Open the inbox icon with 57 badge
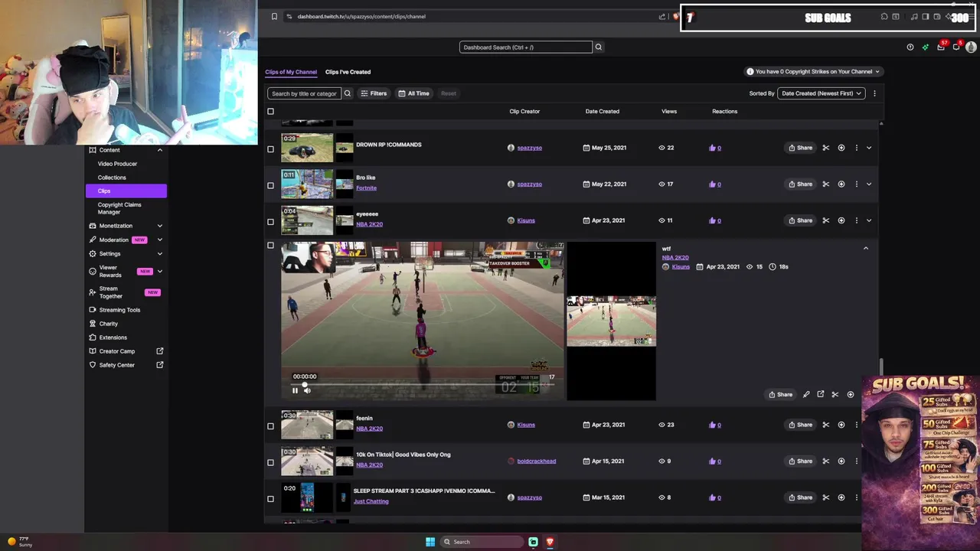This screenshot has width=980, height=551. 941,47
